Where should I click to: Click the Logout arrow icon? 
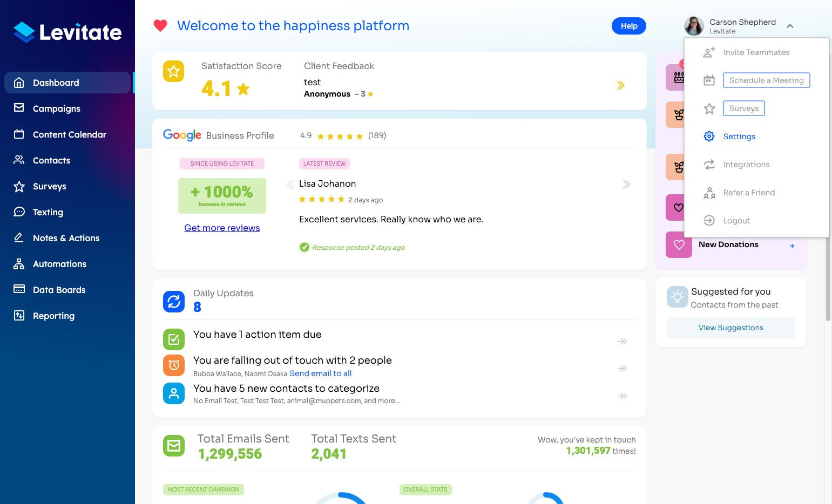tap(709, 221)
